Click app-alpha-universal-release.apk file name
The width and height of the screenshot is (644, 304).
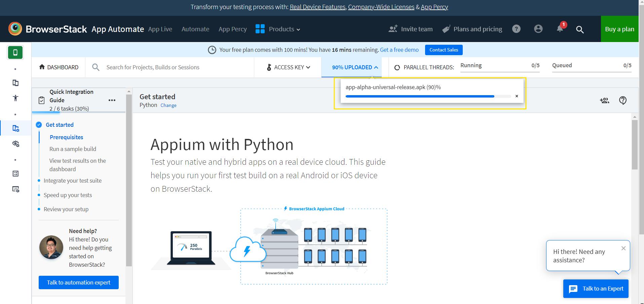coord(385,87)
